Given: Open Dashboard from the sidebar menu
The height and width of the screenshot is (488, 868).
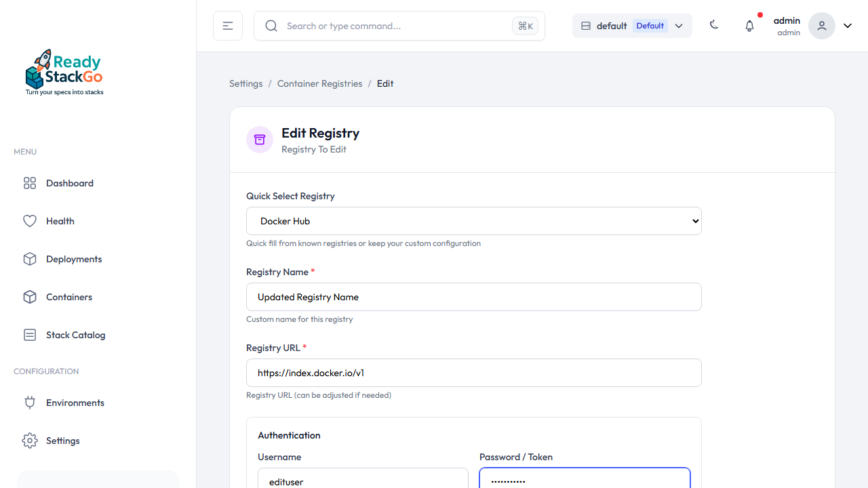Looking at the screenshot, I should (69, 183).
